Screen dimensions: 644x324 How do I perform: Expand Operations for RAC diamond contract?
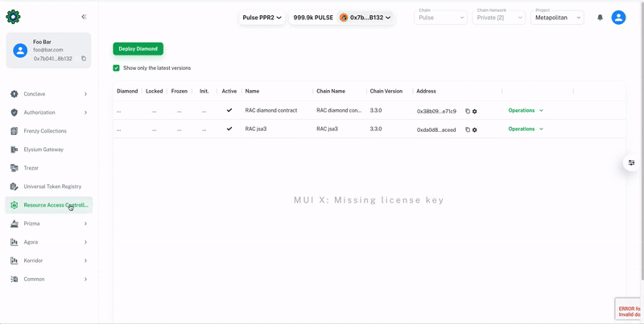[x=526, y=110]
